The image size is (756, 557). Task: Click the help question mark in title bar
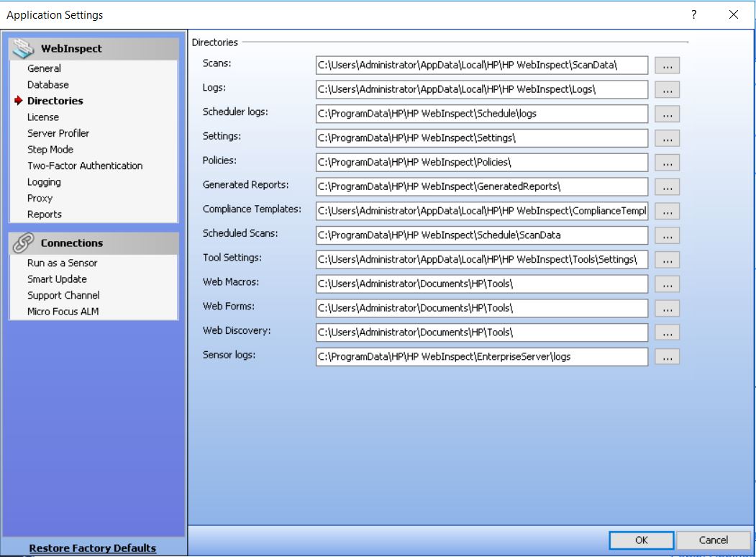693,14
